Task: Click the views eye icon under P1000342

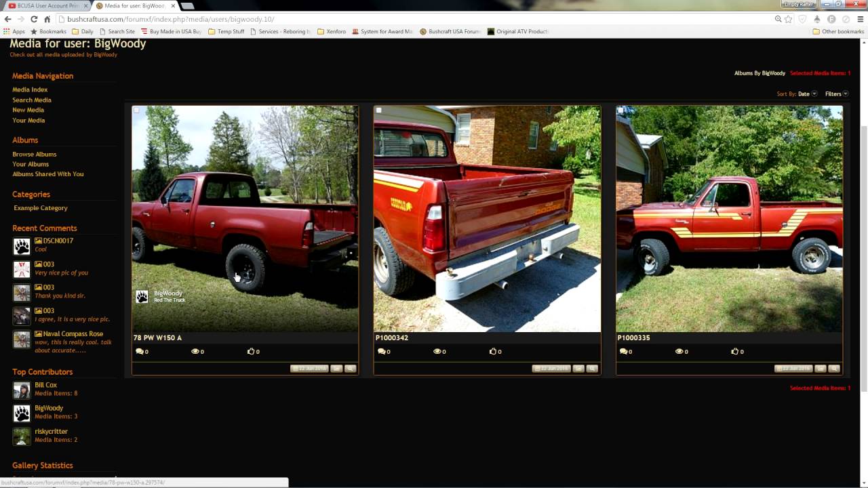Action: click(437, 351)
